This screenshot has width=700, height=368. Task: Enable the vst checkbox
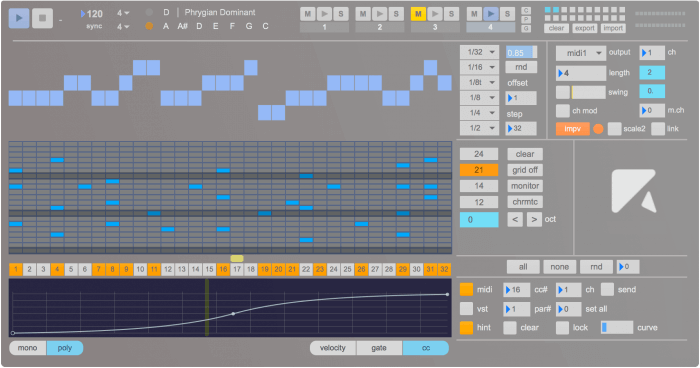coord(467,309)
